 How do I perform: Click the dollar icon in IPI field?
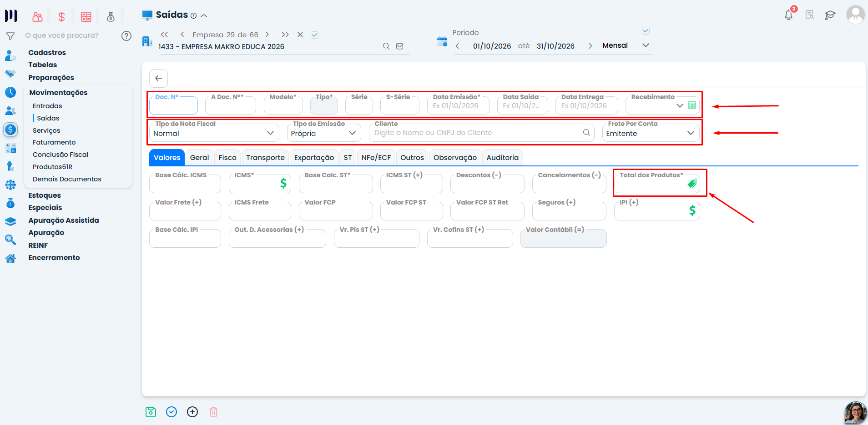point(692,210)
